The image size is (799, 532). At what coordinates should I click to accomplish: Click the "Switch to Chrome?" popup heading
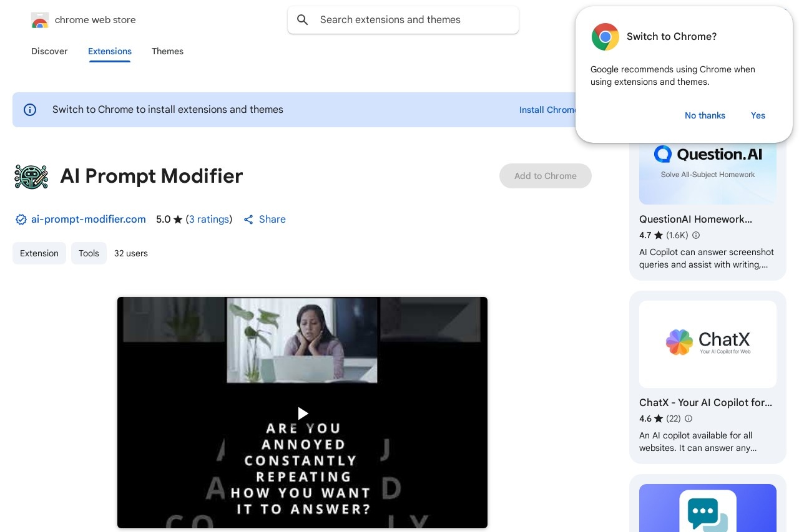[672, 37]
